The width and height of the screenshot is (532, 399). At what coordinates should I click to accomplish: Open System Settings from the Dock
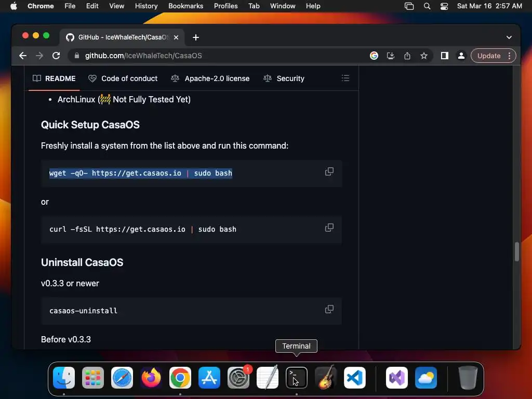(x=238, y=378)
